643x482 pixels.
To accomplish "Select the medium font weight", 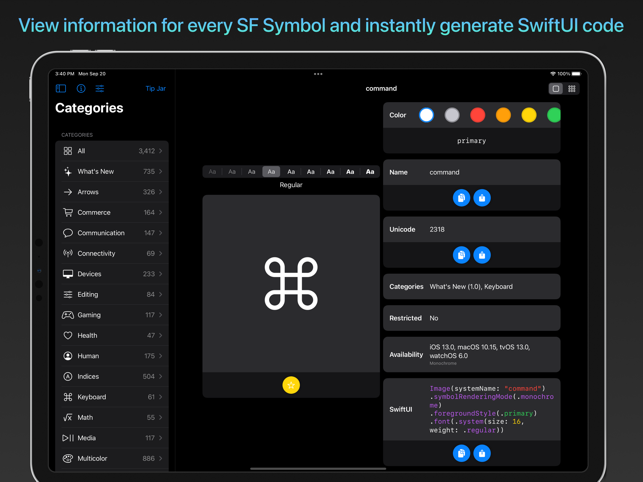I will click(291, 171).
